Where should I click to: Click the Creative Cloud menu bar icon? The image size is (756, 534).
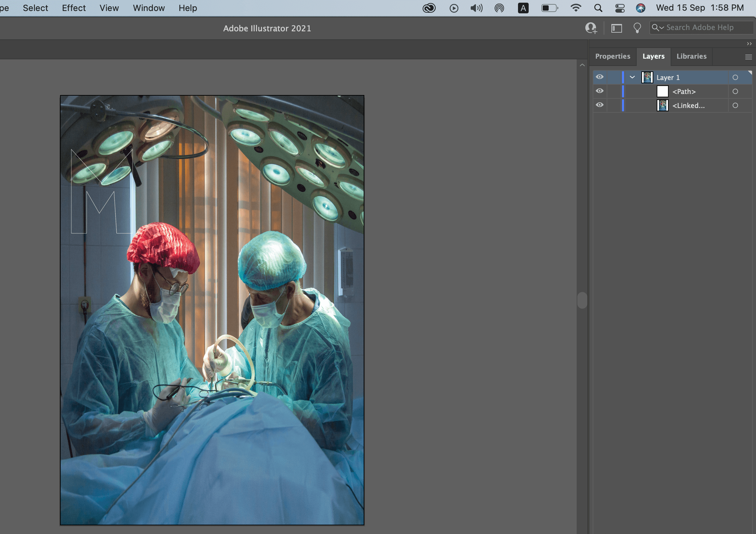(429, 8)
